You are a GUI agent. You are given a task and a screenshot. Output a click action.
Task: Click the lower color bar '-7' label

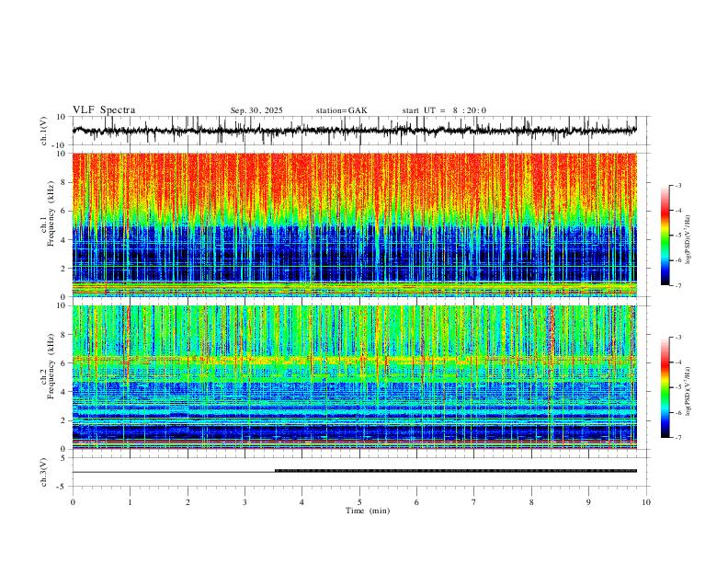click(x=677, y=438)
